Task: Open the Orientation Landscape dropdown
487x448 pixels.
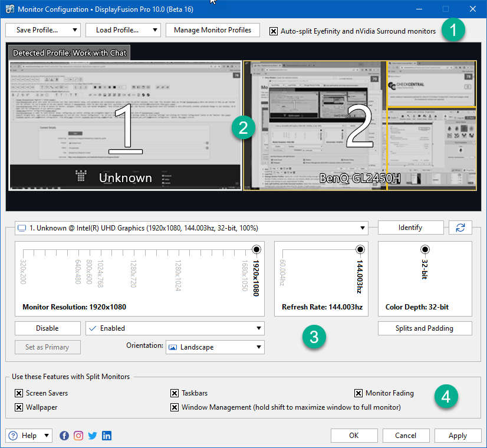Action: click(215, 347)
